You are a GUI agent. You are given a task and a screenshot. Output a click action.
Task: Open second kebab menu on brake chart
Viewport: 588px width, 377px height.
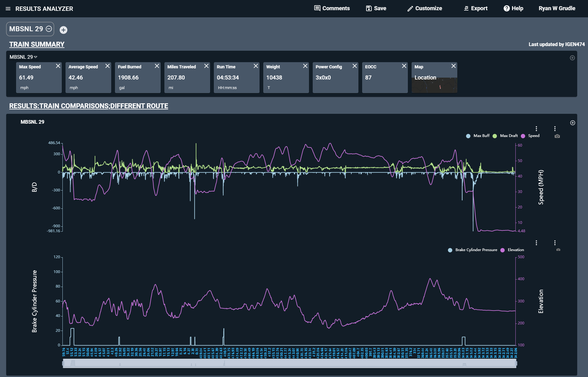click(555, 243)
